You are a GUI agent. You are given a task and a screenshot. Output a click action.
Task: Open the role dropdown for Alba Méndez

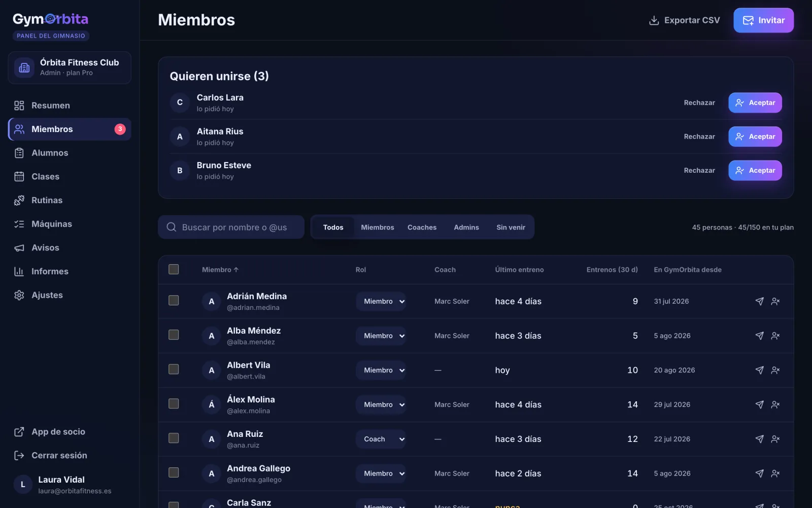point(381,336)
